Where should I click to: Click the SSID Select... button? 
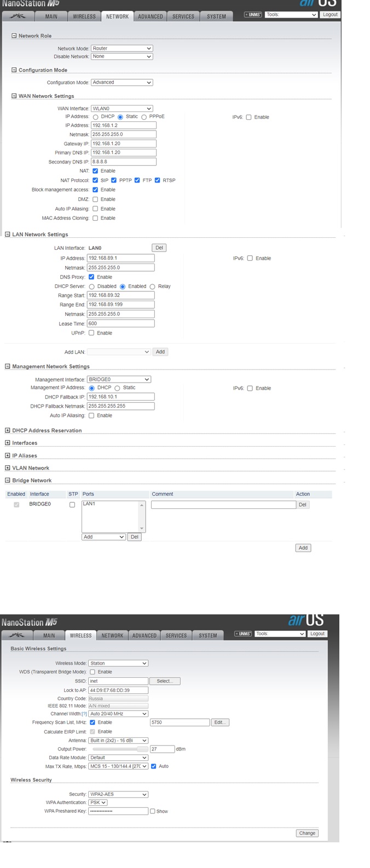164,681
